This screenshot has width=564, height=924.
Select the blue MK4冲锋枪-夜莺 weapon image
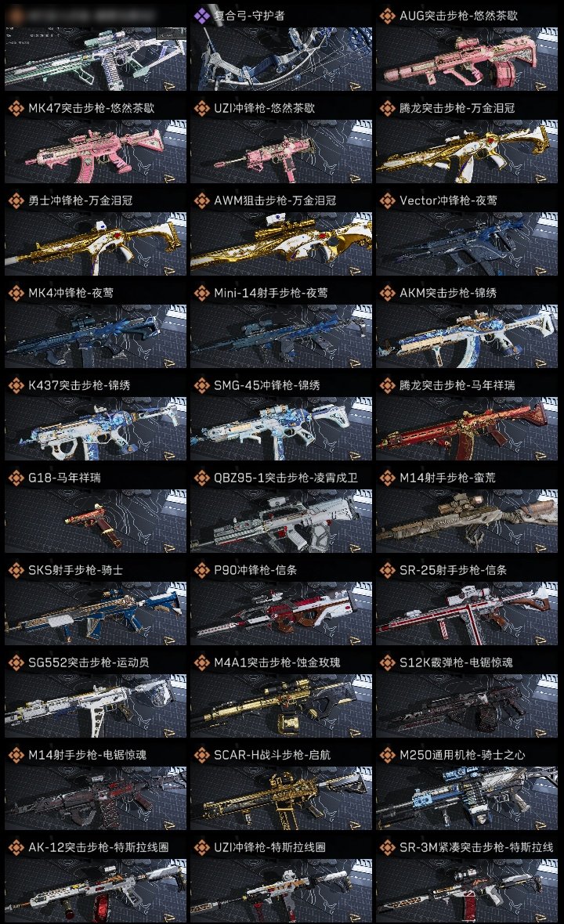point(96,337)
